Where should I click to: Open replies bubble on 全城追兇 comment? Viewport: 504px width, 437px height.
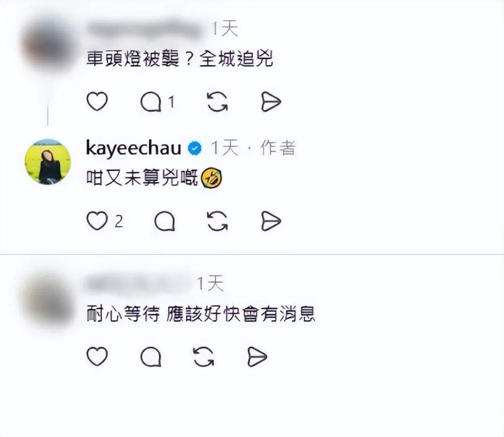point(151,102)
